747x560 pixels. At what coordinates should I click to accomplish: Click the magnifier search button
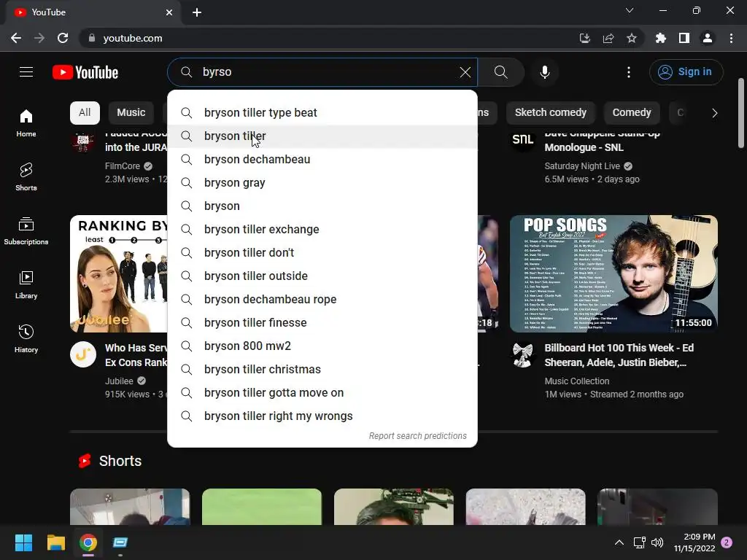(500, 72)
